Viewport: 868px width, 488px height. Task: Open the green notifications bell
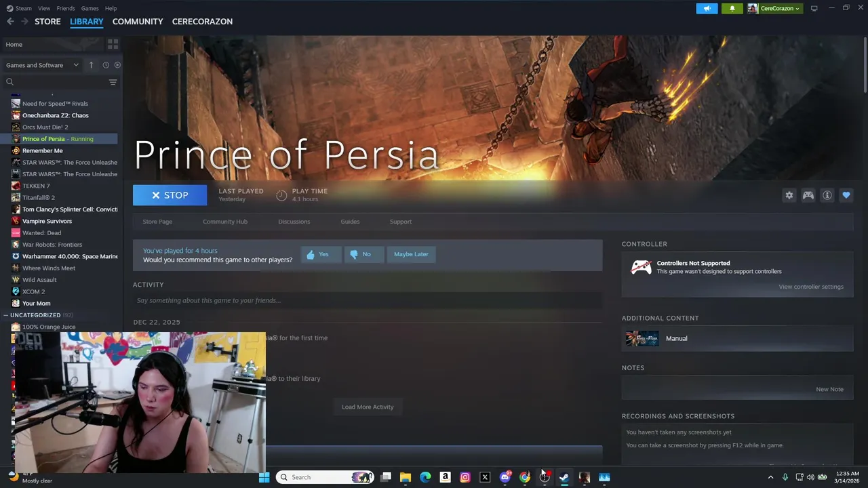732,8
